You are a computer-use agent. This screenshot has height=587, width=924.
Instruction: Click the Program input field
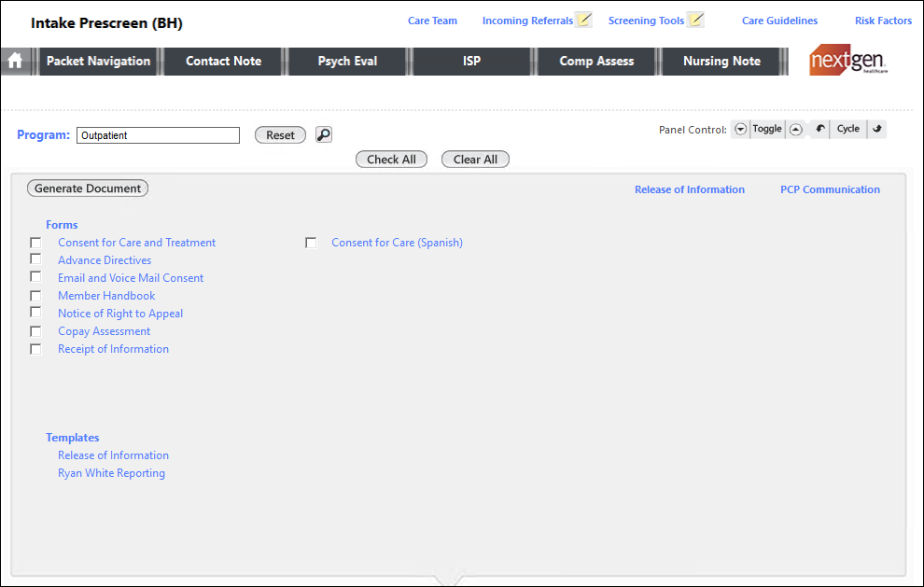coord(158,135)
